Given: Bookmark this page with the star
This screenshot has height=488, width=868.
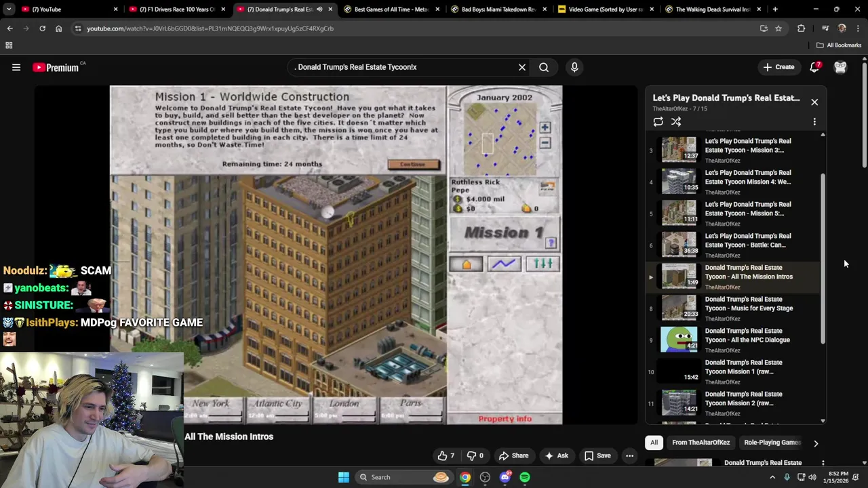Looking at the screenshot, I should (778, 28).
